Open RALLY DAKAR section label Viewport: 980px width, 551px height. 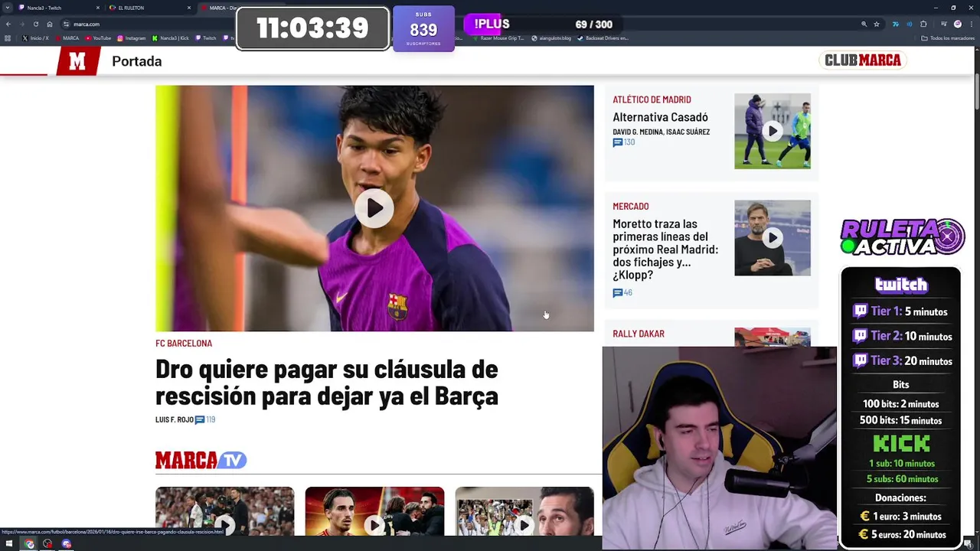point(638,334)
